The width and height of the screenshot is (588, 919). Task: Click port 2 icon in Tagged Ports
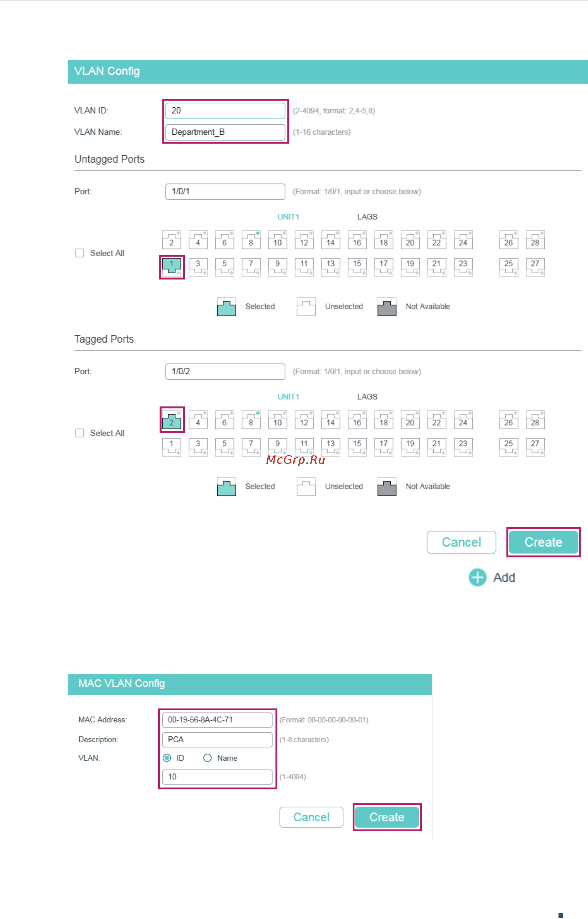pyautogui.click(x=171, y=420)
